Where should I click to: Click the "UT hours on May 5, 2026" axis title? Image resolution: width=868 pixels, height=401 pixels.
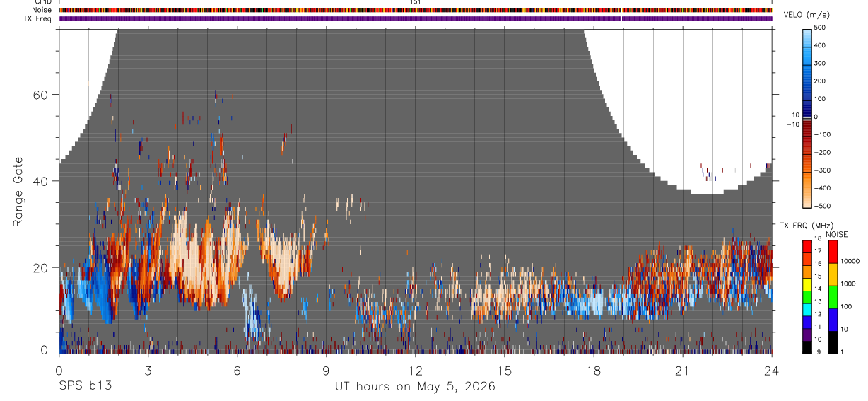415,386
